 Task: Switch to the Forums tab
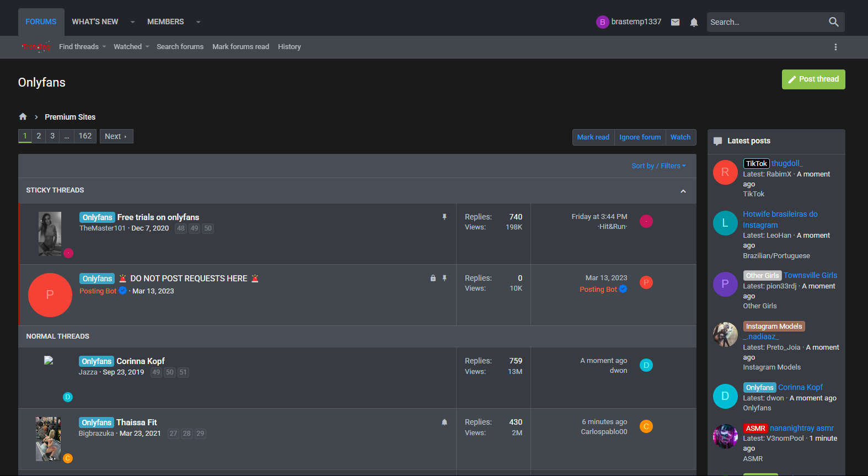click(x=41, y=22)
